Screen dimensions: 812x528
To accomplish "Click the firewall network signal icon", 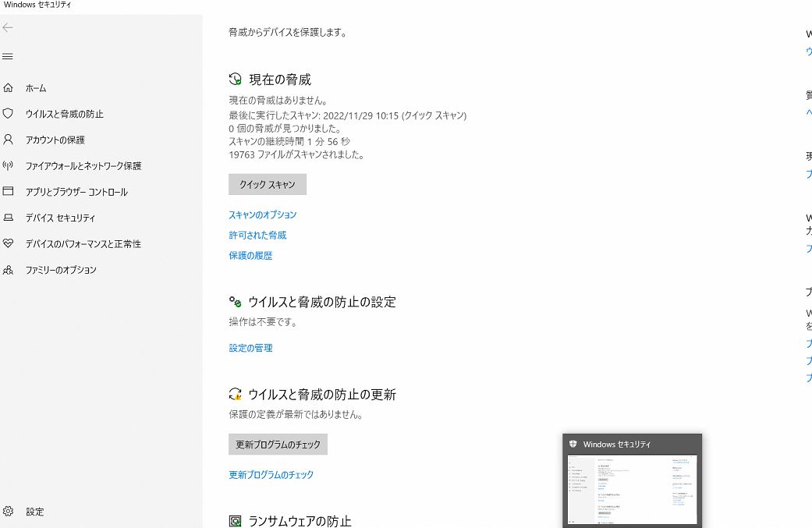I will click(x=9, y=166).
